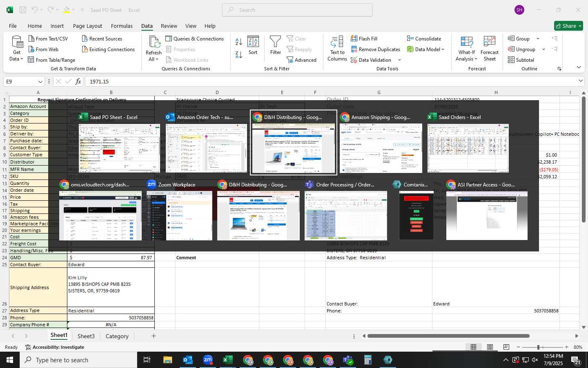Run Flash Fill
Viewport: 588px width, 368px height.
click(364, 38)
